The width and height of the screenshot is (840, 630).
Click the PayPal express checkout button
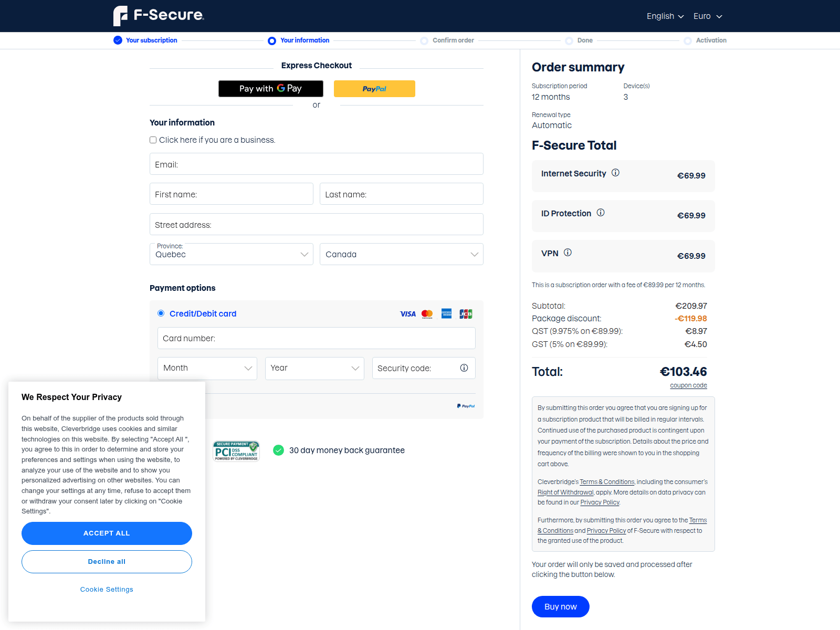coord(374,89)
